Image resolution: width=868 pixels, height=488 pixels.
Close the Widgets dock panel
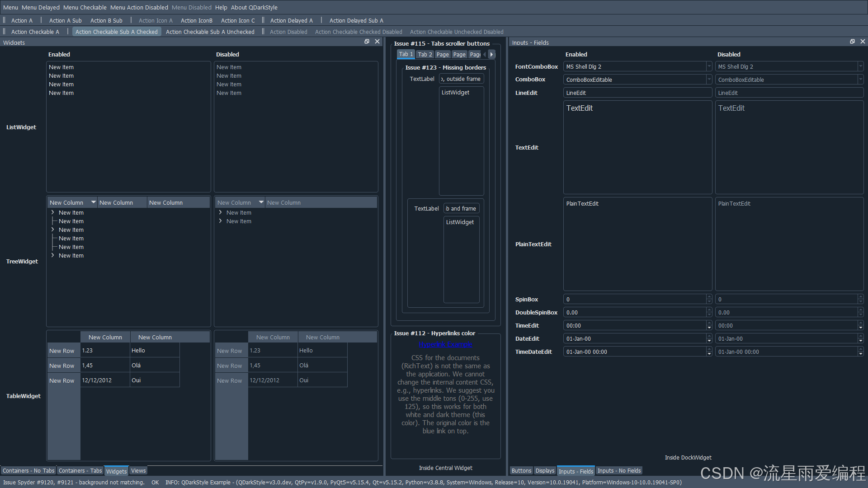(x=377, y=42)
